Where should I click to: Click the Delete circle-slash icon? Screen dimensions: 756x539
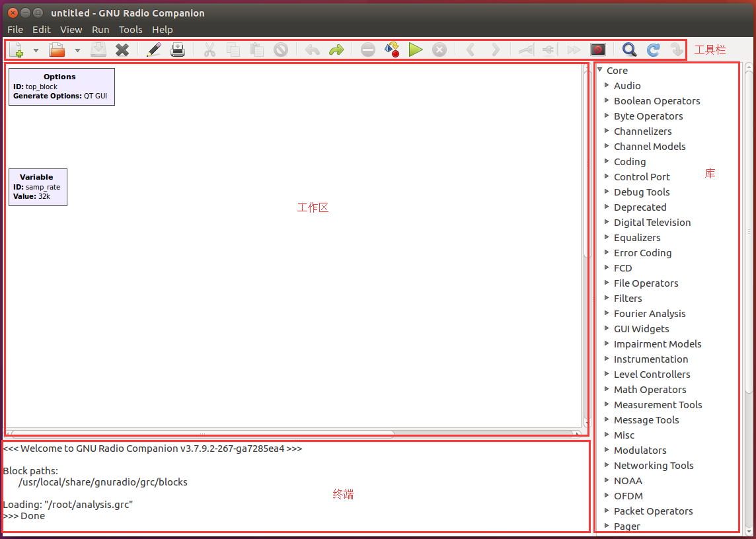281,50
